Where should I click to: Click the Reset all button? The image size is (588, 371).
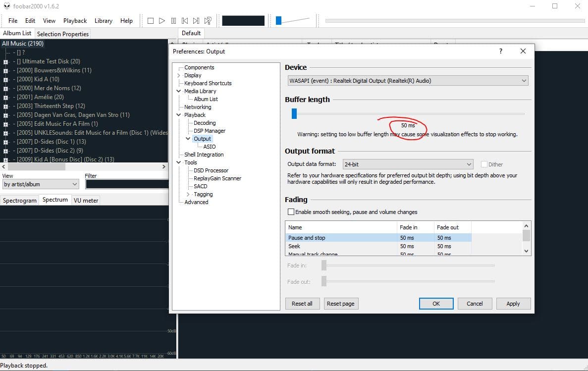[x=302, y=304]
